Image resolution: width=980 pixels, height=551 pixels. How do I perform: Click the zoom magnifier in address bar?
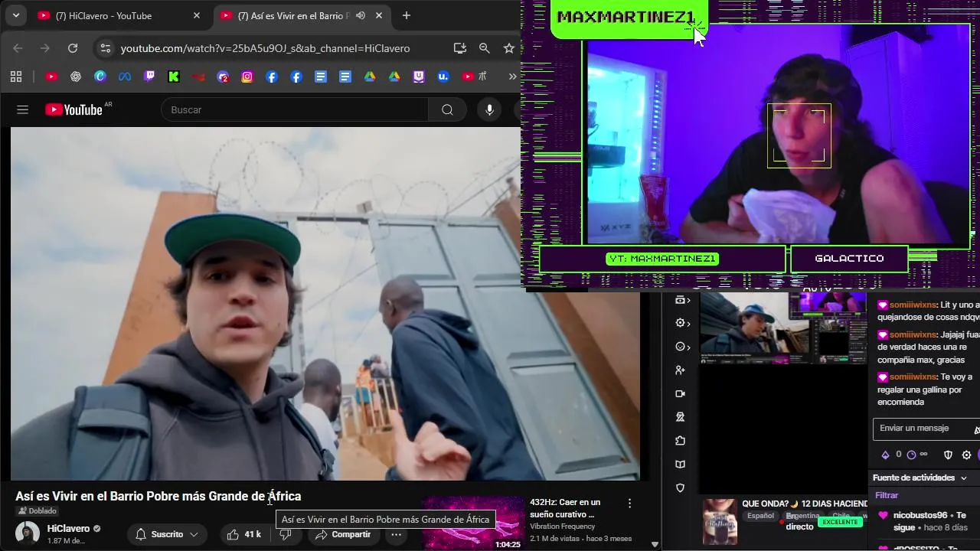485,48
